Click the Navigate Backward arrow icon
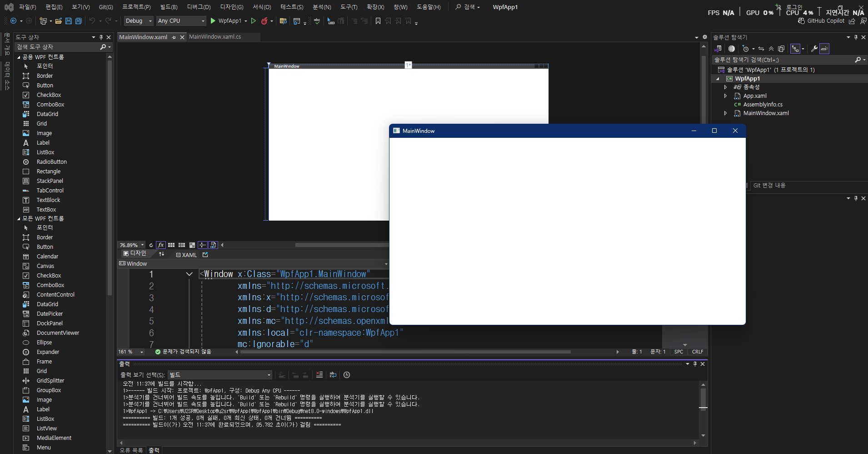868x454 pixels. click(13, 21)
